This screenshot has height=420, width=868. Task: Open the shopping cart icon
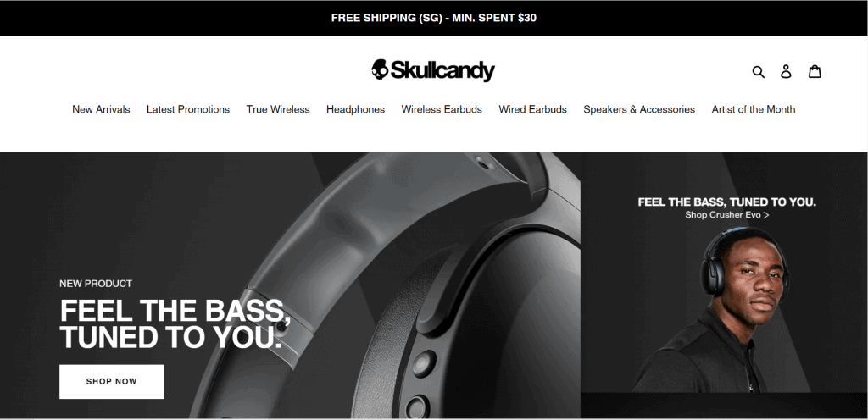click(815, 71)
